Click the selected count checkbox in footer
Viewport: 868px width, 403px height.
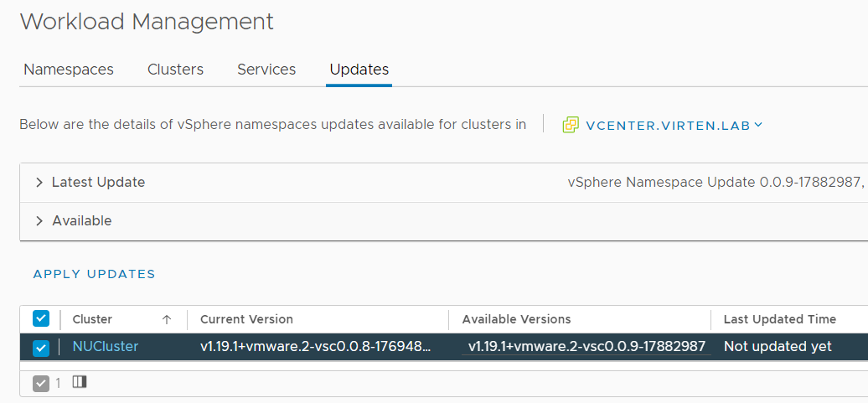(x=41, y=383)
